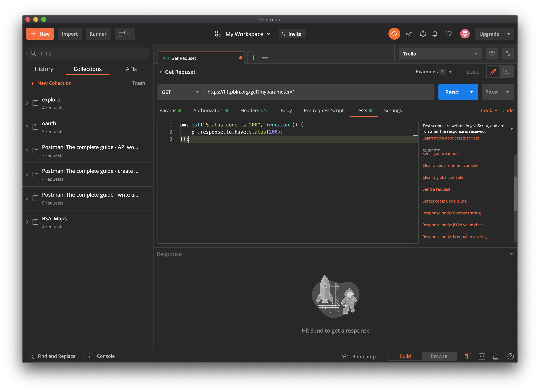
Task: Click the heart icon in header
Action: (x=449, y=34)
